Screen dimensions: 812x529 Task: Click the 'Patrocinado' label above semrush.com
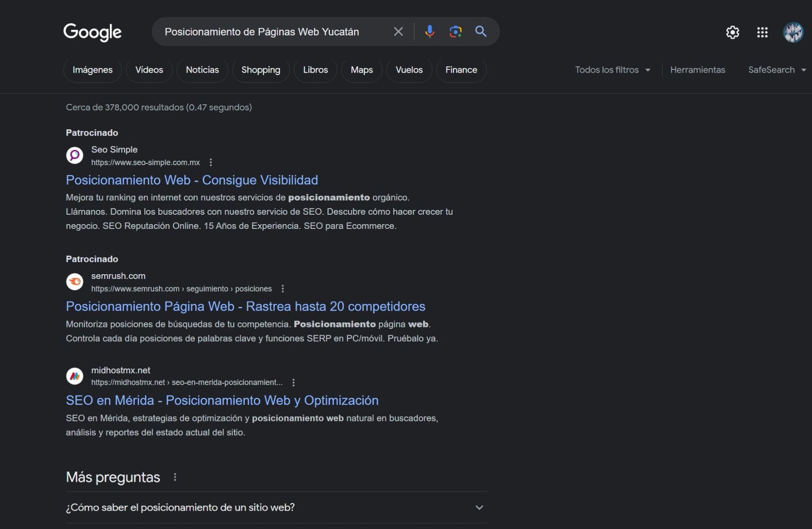click(x=92, y=259)
